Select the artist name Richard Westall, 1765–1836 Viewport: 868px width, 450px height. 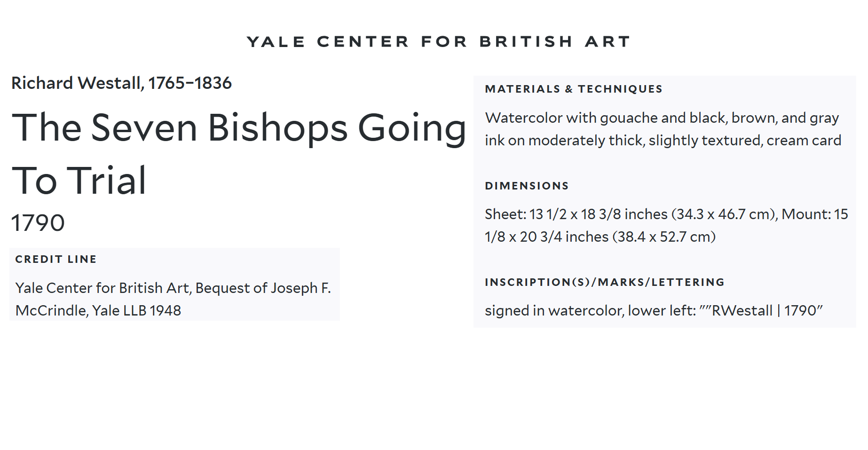tap(121, 83)
